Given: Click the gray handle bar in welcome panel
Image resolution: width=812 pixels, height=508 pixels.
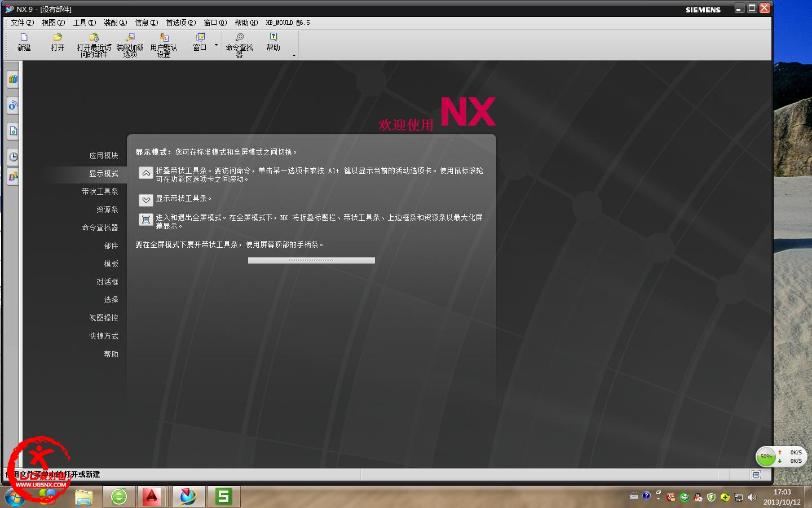Looking at the screenshot, I should (x=311, y=260).
